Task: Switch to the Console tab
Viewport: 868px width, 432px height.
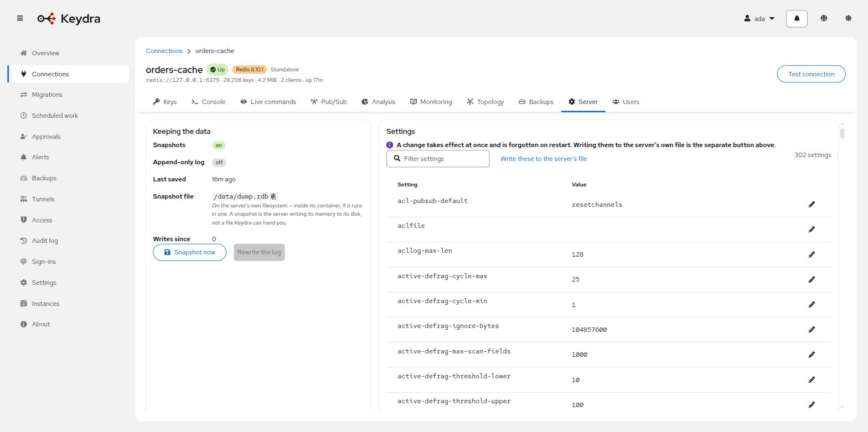Action: (x=208, y=102)
